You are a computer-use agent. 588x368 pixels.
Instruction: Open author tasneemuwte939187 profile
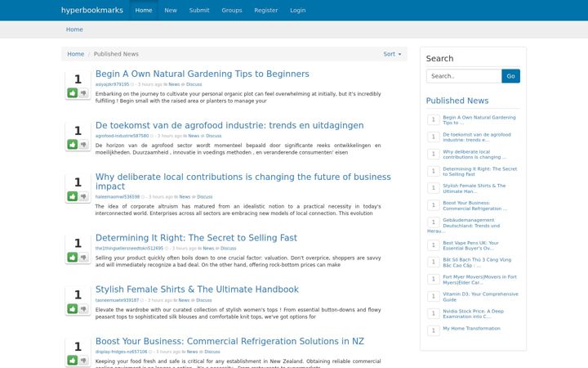click(x=117, y=300)
